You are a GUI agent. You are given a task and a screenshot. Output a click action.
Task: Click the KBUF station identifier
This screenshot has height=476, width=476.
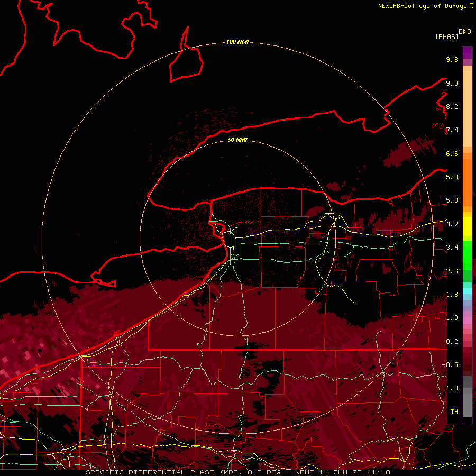[305, 472]
